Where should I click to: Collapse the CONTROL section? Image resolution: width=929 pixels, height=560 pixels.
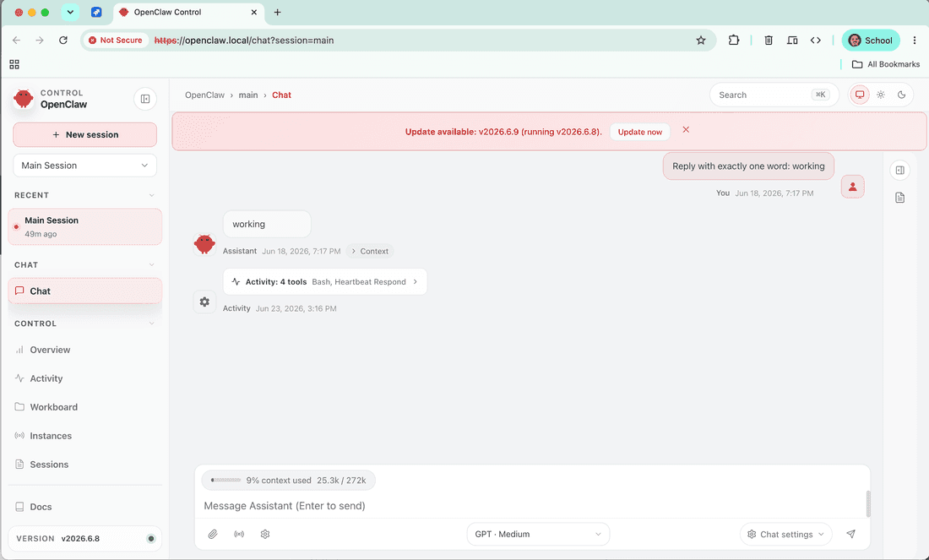pyautogui.click(x=152, y=323)
